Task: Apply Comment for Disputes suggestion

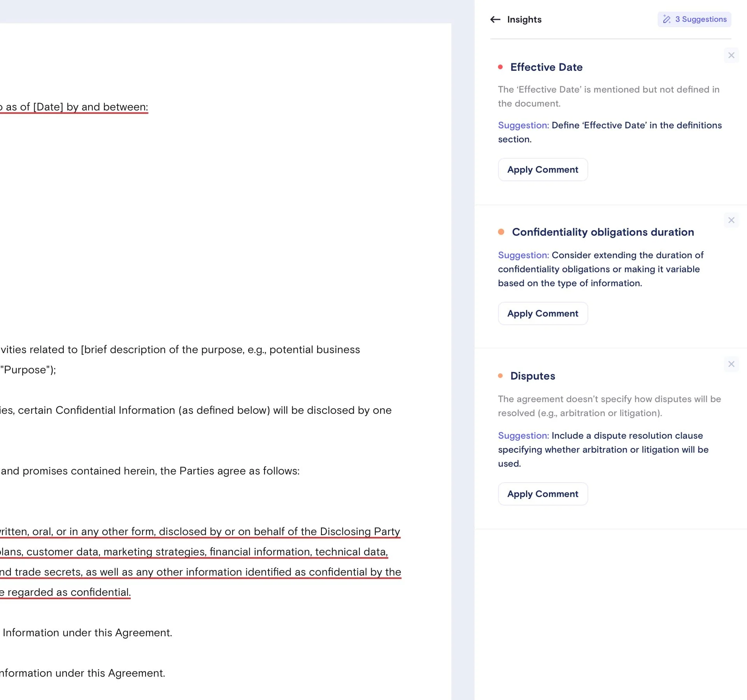Action: pyautogui.click(x=542, y=494)
